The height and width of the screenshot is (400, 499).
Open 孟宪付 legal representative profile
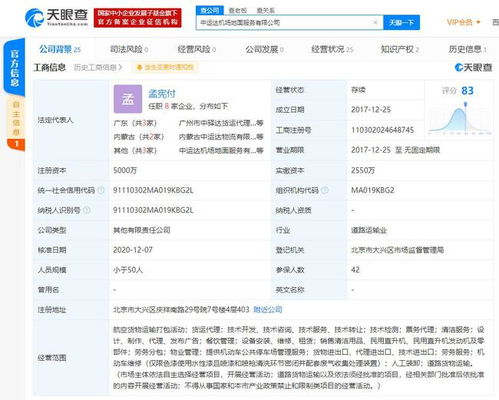click(x=162, y=94)
